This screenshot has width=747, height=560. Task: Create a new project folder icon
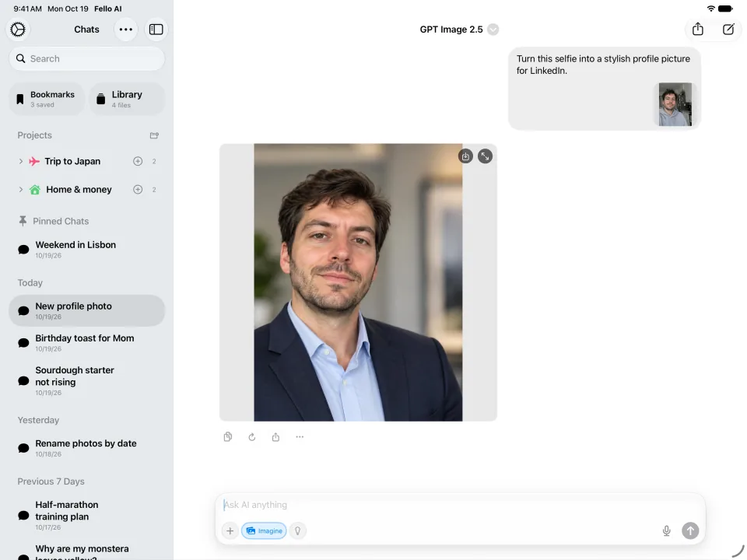click(154, 135)
